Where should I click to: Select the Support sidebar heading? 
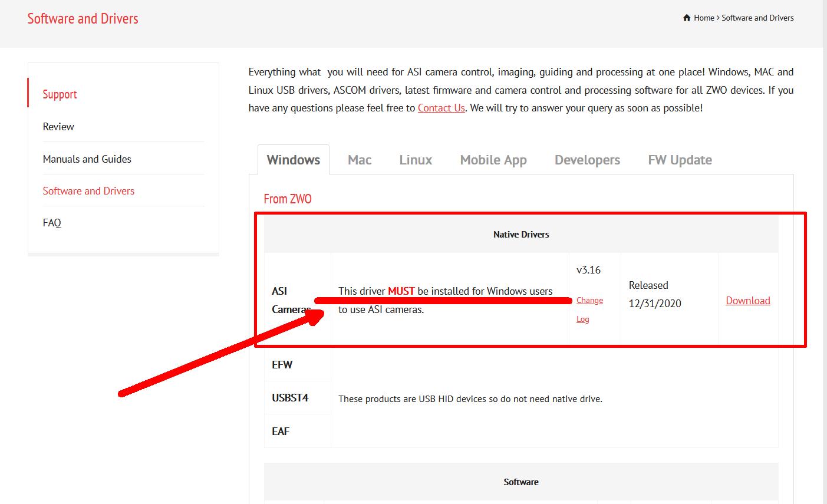[x=60, y=94]
